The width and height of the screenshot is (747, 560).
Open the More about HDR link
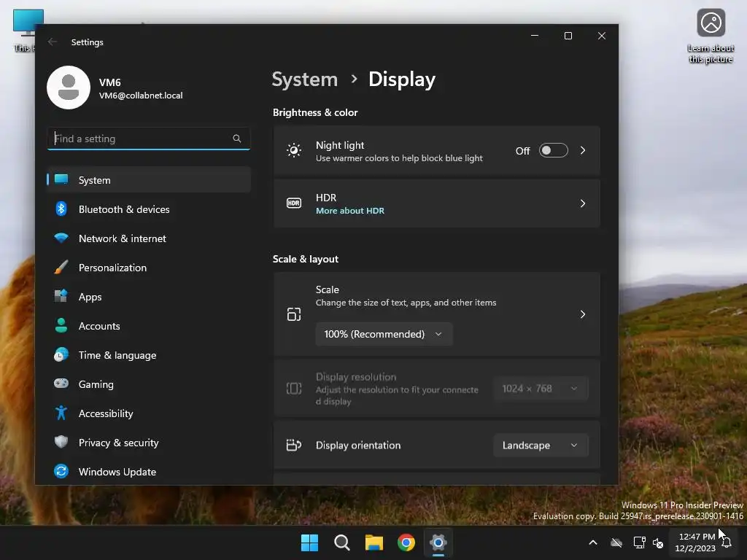click(x=349, y=211)
